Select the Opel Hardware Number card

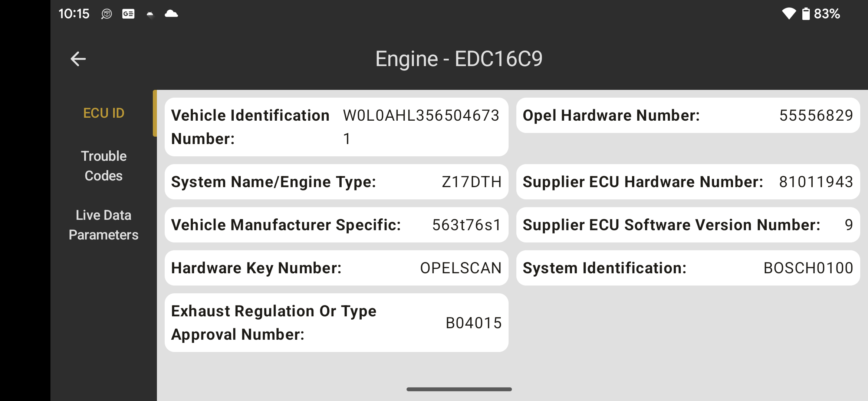coord(688,115)
